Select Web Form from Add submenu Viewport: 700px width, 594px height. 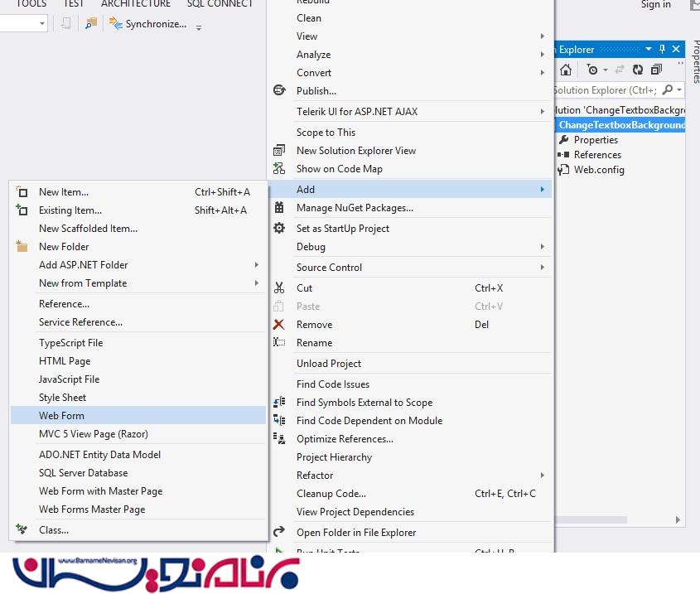138,415
